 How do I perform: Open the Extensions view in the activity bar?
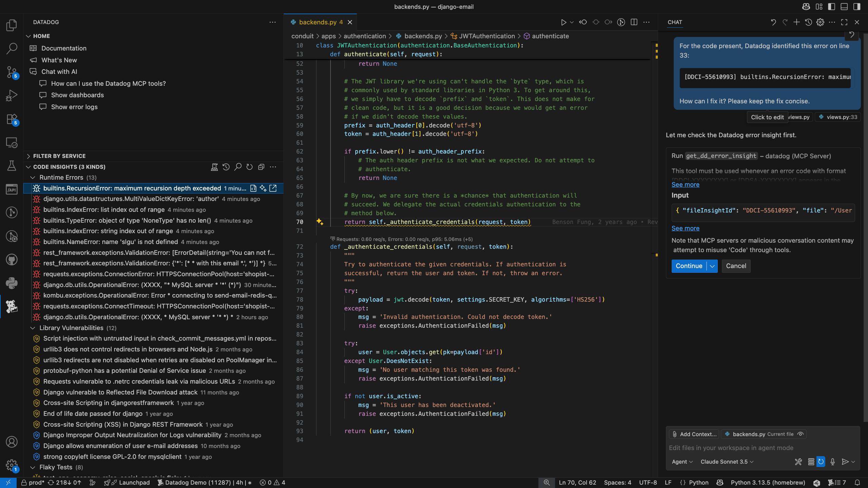click(x=12, y=119)
